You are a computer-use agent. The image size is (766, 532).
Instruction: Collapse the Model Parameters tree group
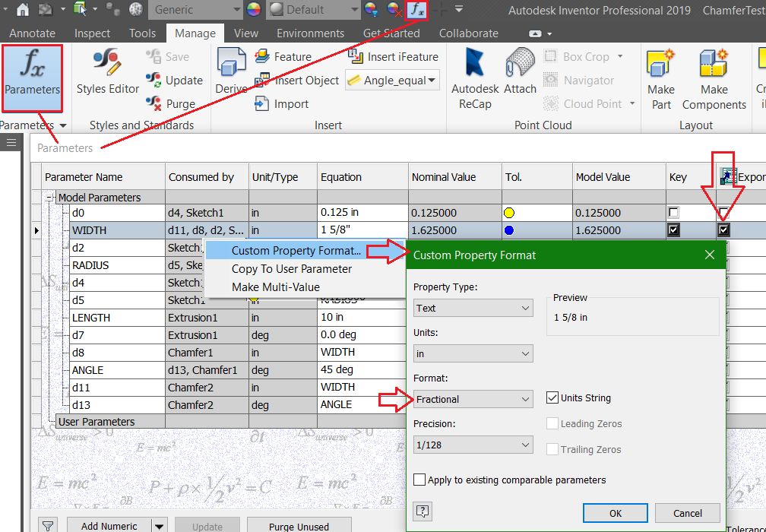pos(49,198)
